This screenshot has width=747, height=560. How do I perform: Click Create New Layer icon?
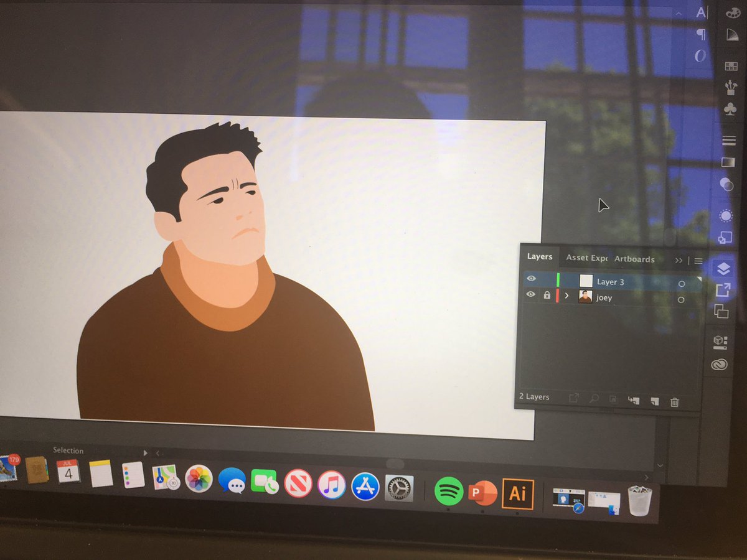654,401
